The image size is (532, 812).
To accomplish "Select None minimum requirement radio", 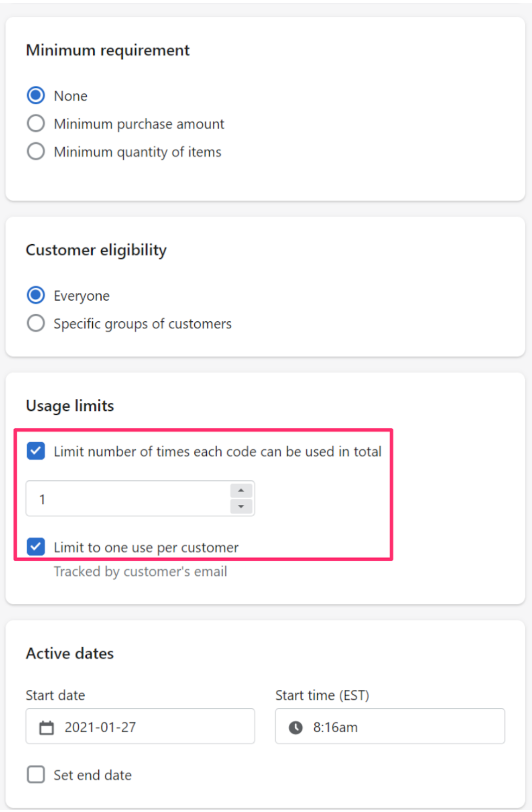I will point(36,96).
